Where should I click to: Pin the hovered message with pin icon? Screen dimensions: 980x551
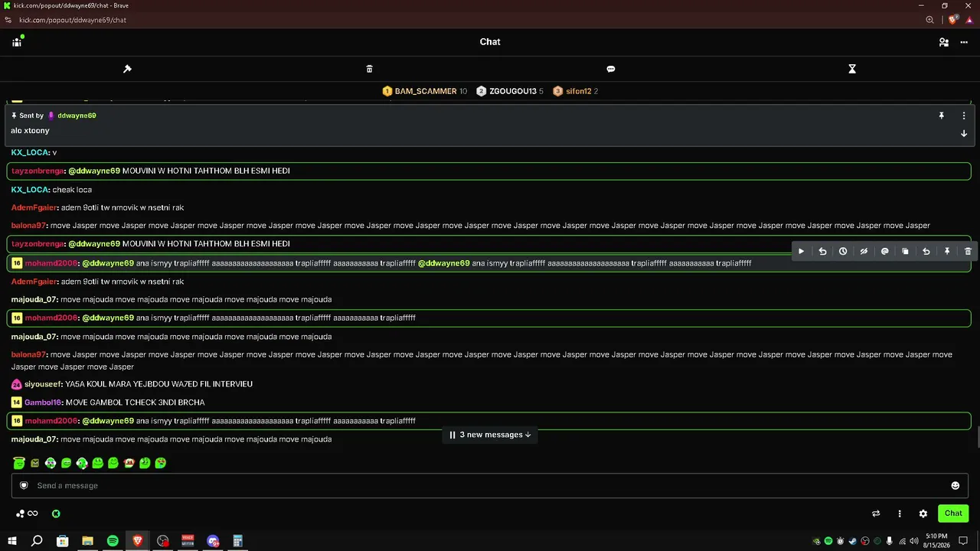(947, 251)
